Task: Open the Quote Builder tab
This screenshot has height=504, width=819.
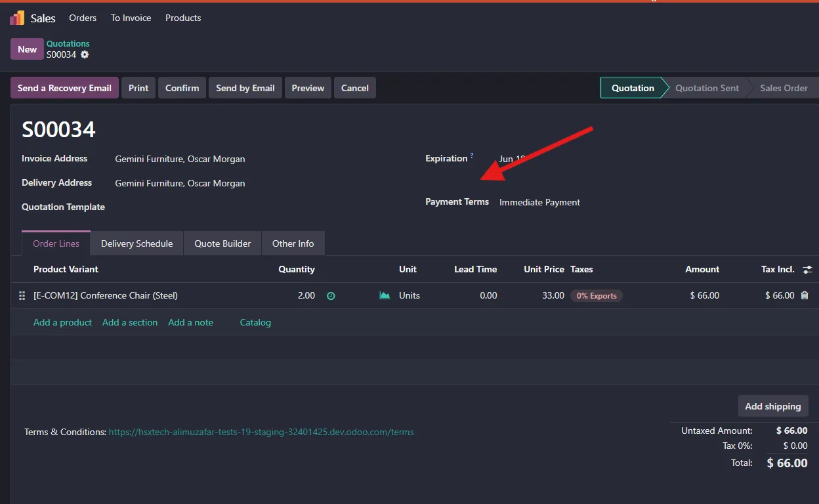Action: (x=222, y=243)
